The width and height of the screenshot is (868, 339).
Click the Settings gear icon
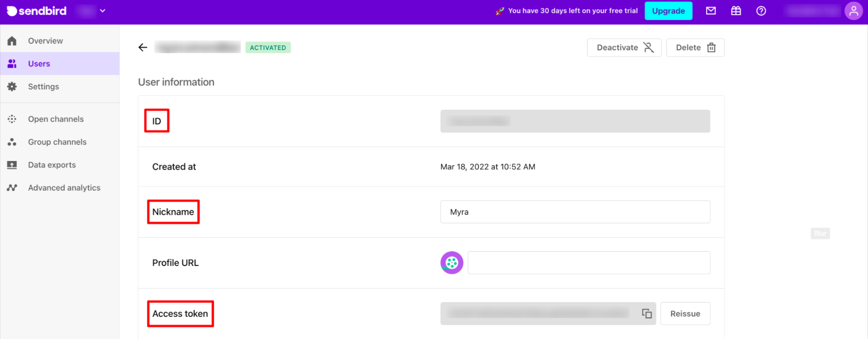(12, 86)
